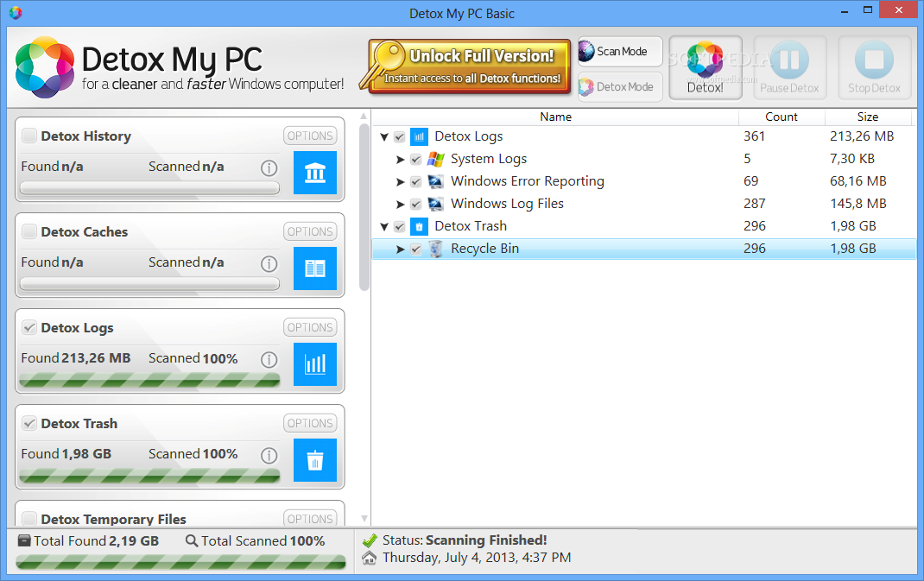This screenshot has height=581, width=924.
Task: Click the Windows Log Files monitor icon
Action: [435, 204]
